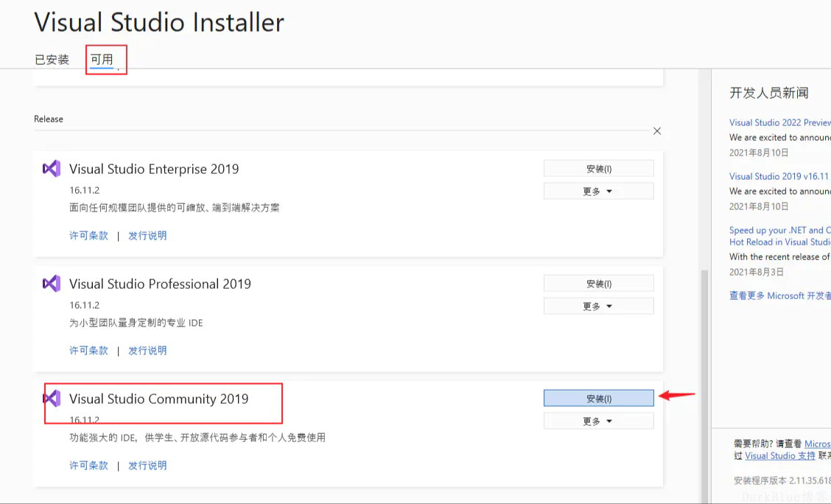
Task: Click the Visual Studio Professional 2019 logo icon
Action: [52, 284]
